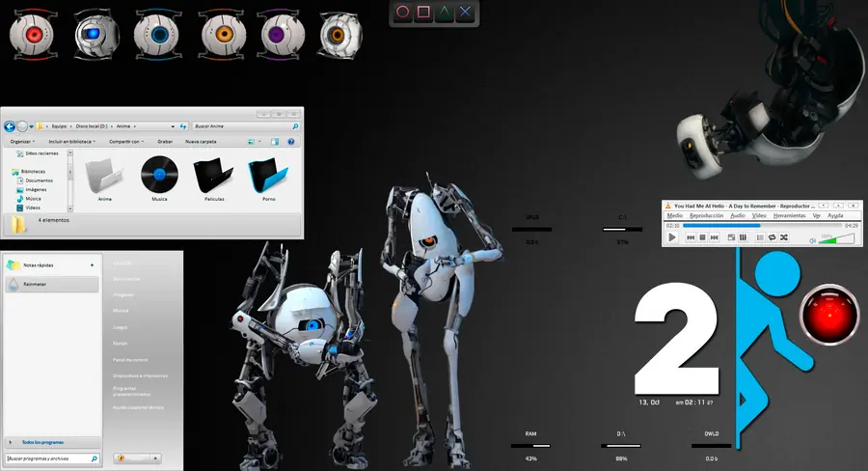868x471 pixels.
Task: Skip to next track in VLC
Action: pyautogui.click(x=714, y=237)
